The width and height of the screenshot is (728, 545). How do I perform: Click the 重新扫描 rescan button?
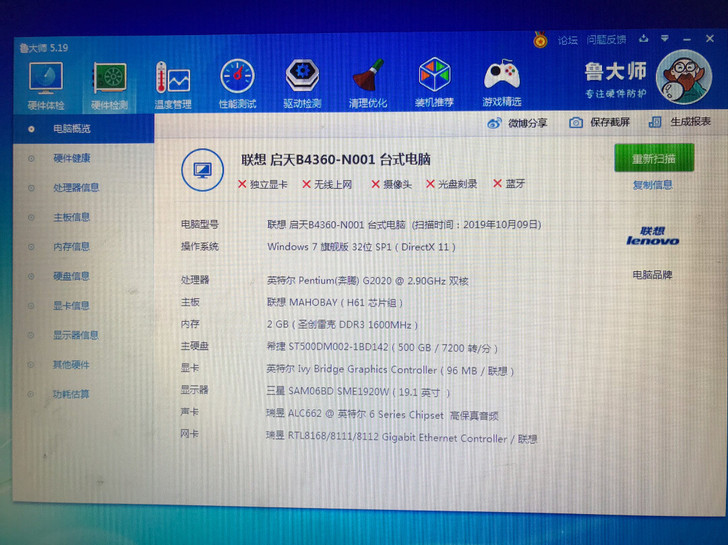pos(654,158)
